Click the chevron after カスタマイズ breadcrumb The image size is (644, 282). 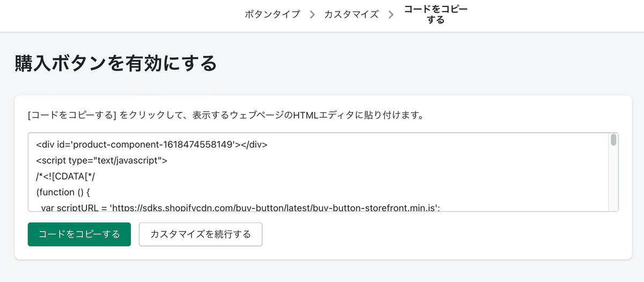tap(391, 15)
